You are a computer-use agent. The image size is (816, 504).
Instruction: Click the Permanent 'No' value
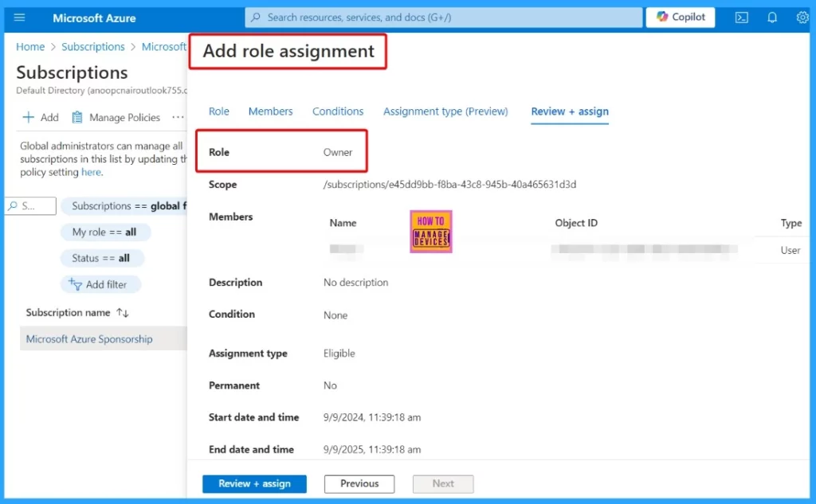[330, 385]
